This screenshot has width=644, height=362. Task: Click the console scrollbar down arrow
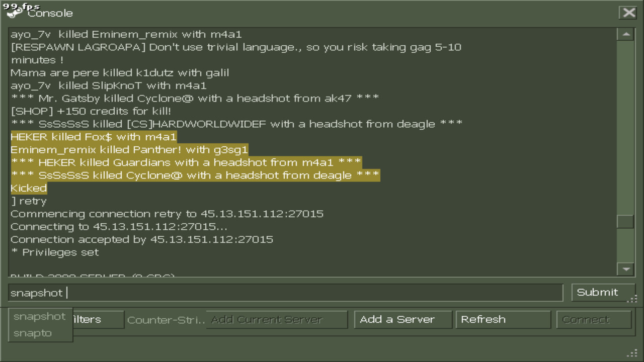coord(625,269)
